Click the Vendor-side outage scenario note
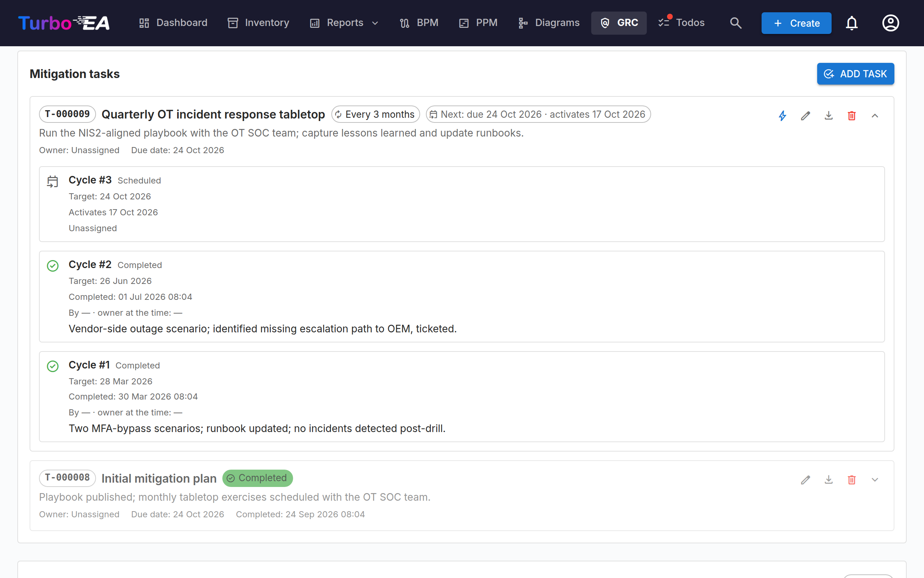 click(x=263, y=329)
